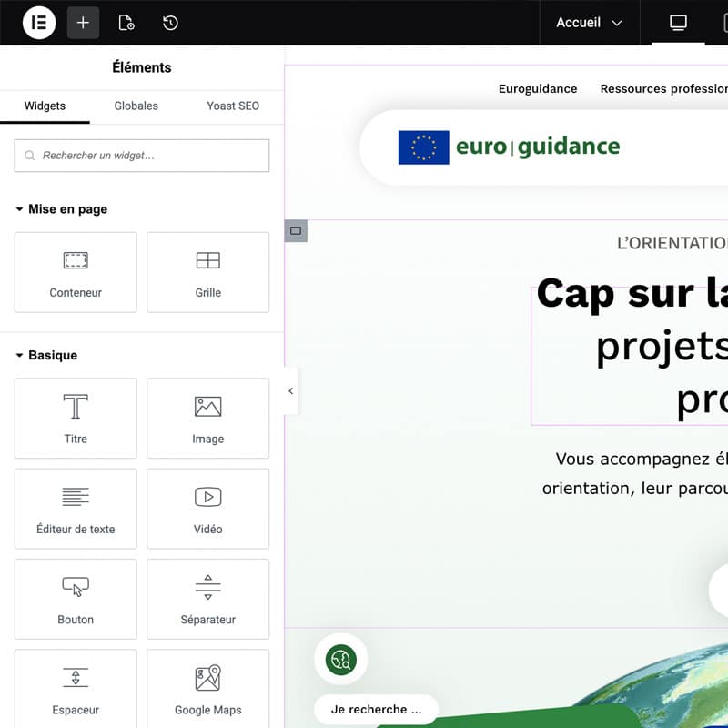
Task: Collapse the Mise en page section
Action: click(x=62, y=209)
